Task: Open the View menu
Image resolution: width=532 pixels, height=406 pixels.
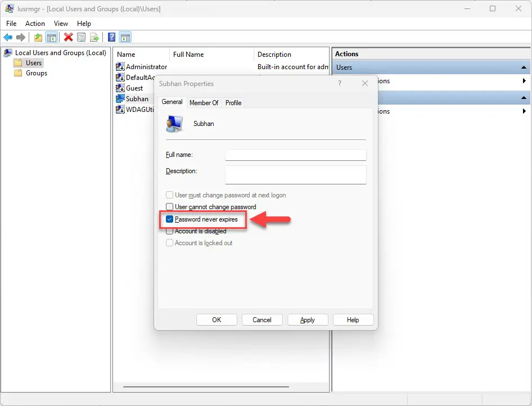Action: point(61,24)
